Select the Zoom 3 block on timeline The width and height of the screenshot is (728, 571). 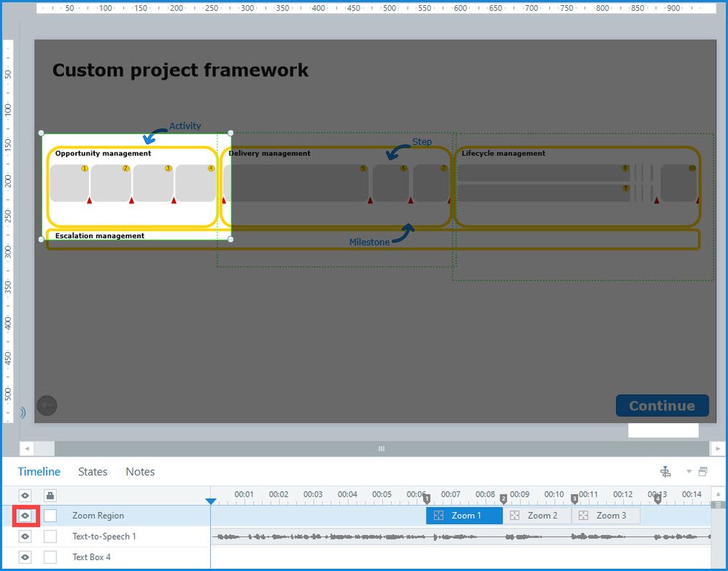point(605,516)
